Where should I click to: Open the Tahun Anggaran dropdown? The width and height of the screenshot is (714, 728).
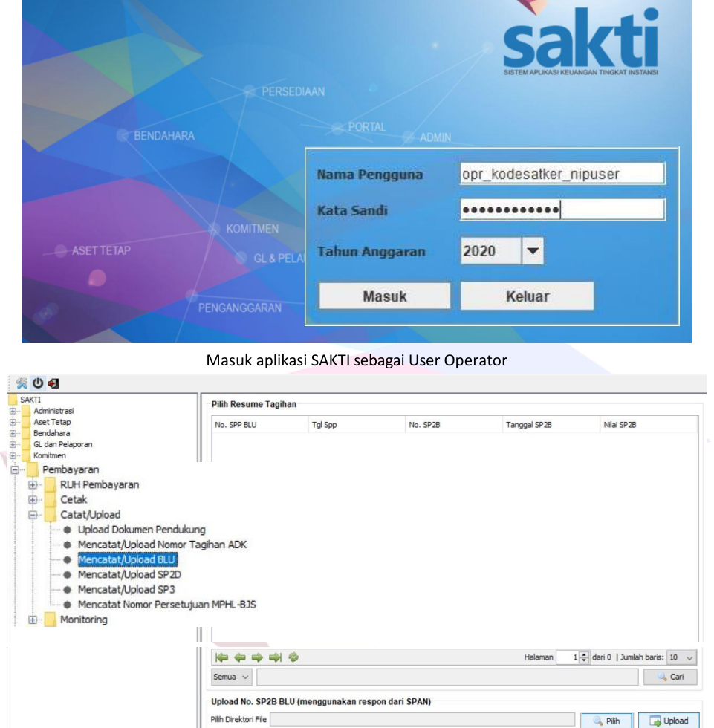pos(533,252)
